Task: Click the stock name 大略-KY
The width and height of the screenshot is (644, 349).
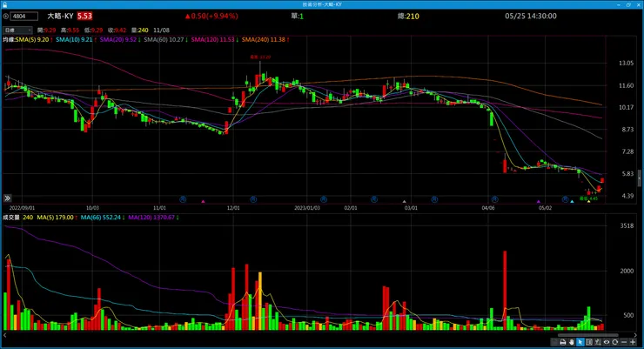Action: tap(60, 16)
